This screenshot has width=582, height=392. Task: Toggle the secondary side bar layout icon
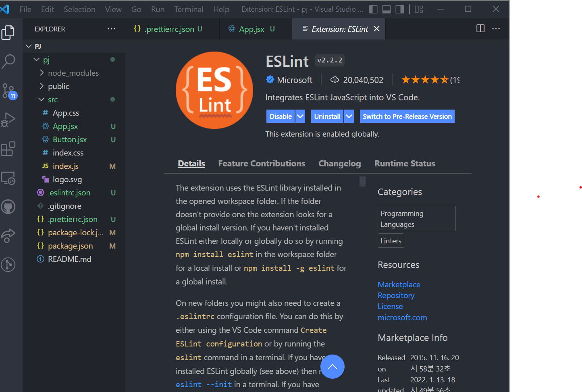(400, 9)
